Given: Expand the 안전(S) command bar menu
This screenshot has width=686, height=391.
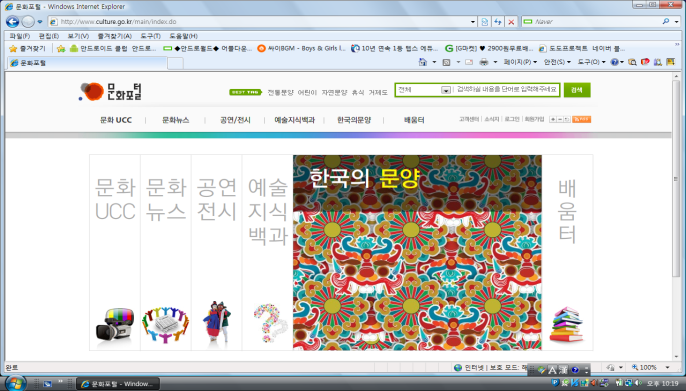Looking at the screenshot, I should 557,62.
